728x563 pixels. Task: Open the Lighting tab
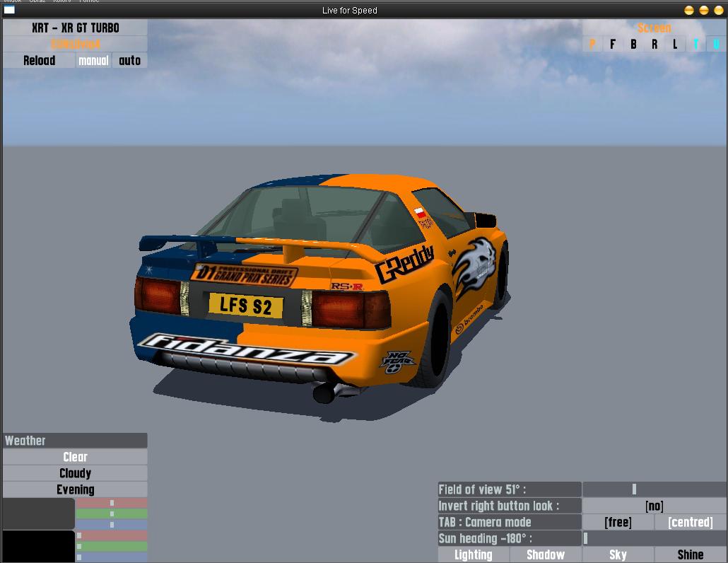point(474,555)
